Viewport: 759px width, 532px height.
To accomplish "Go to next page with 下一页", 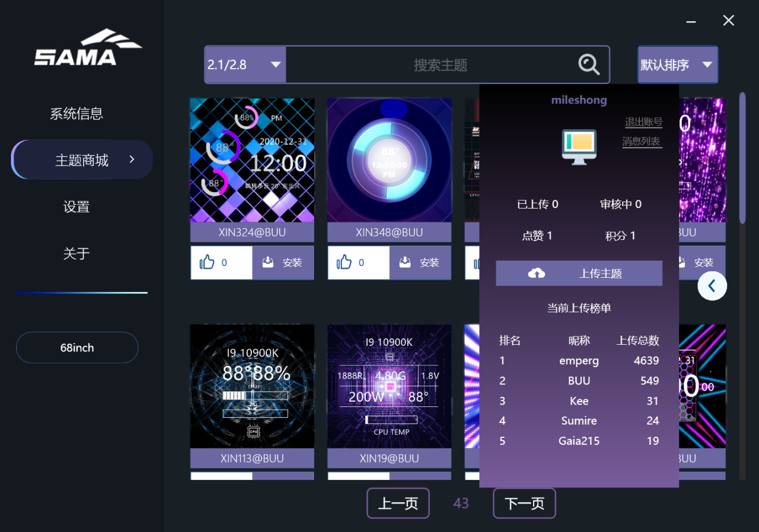I will click(524, 504).
